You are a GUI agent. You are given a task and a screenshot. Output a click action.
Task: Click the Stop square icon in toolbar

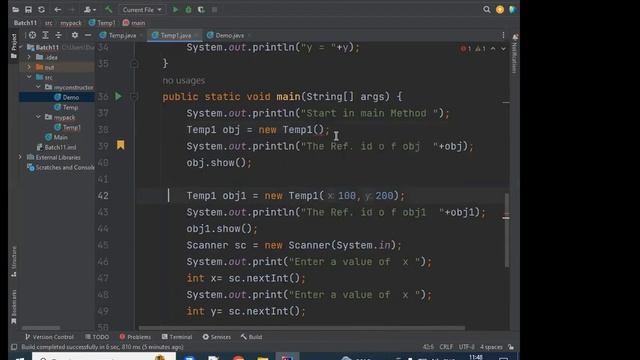214,9
